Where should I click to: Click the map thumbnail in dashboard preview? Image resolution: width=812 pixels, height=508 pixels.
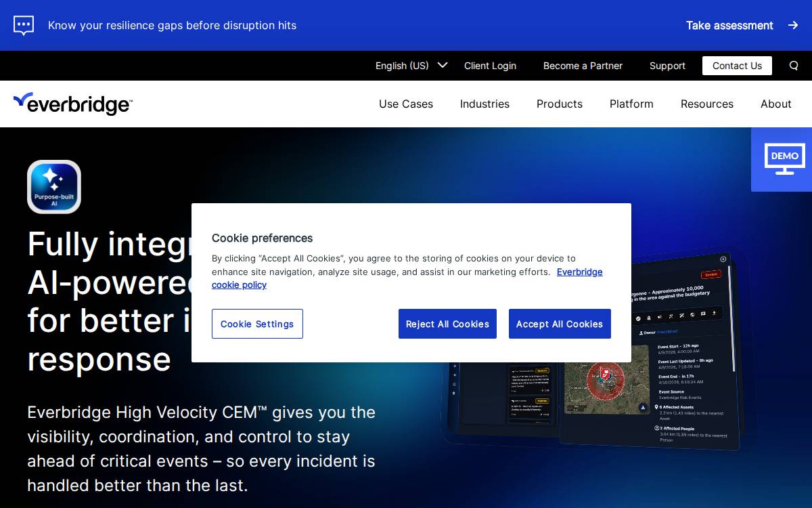point(606,379)
